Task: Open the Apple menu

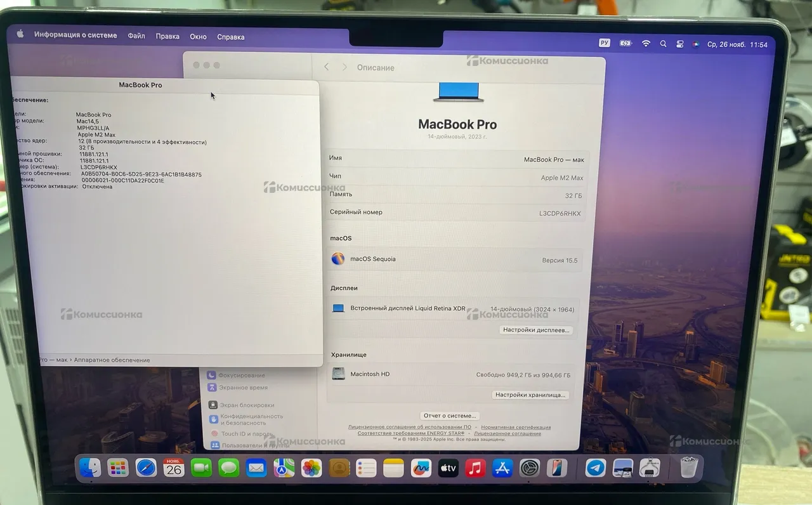Action: click(20, 34)
